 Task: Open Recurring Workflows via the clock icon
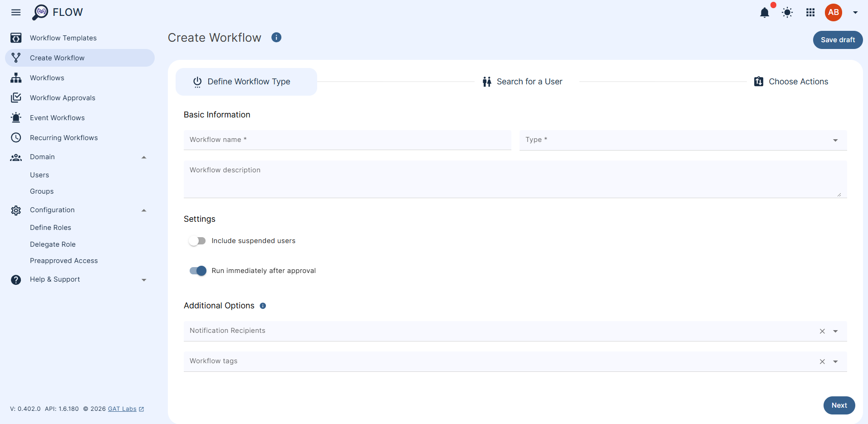pyautogui.click(x=16, y=137)
